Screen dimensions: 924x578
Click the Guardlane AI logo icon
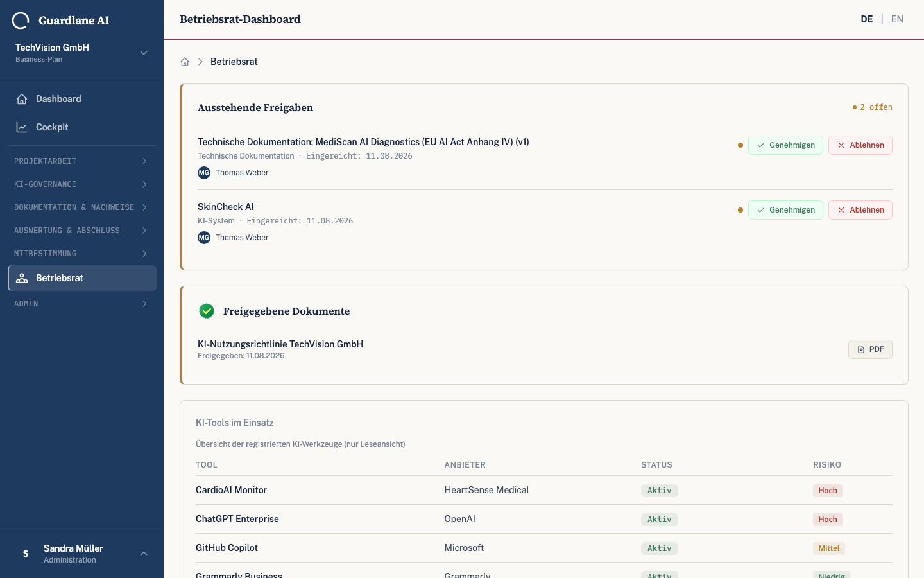[21, 21]
